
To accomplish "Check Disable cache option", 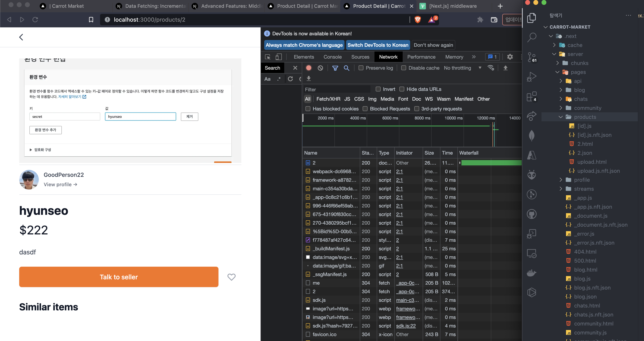I will coord(403,68).
